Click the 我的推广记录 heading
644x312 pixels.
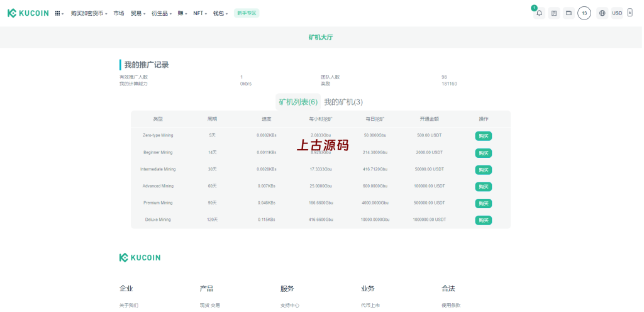(146, 65)
